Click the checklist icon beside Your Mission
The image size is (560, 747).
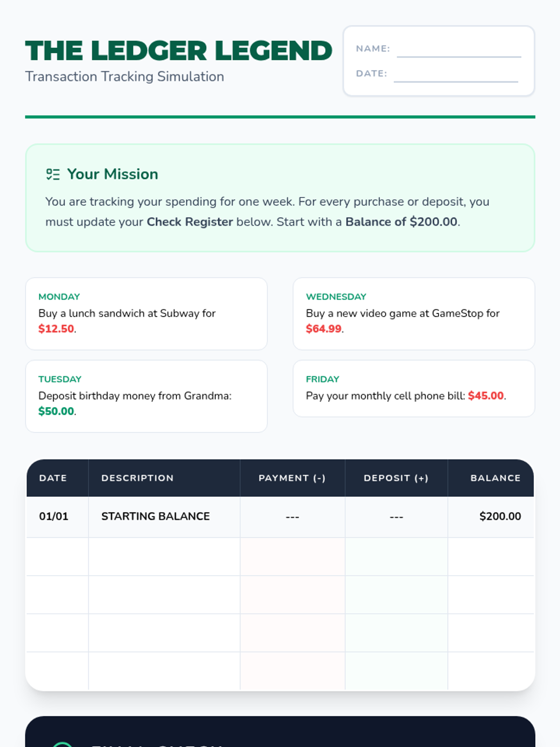53,174
